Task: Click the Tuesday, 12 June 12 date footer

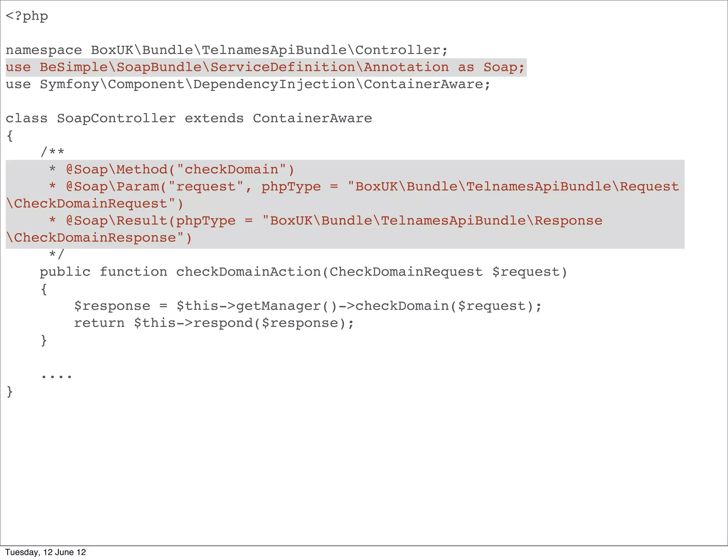Action: [45, 552]
